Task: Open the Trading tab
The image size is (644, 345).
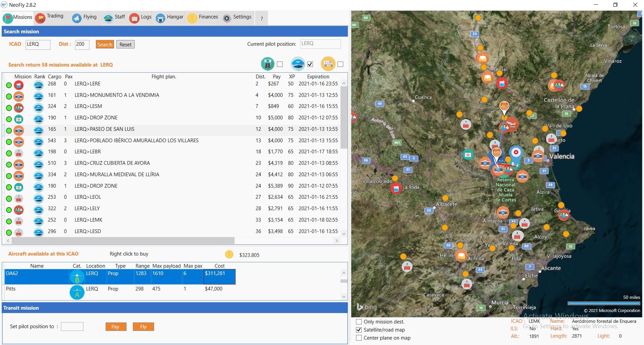Action: (x=49, y=17)
